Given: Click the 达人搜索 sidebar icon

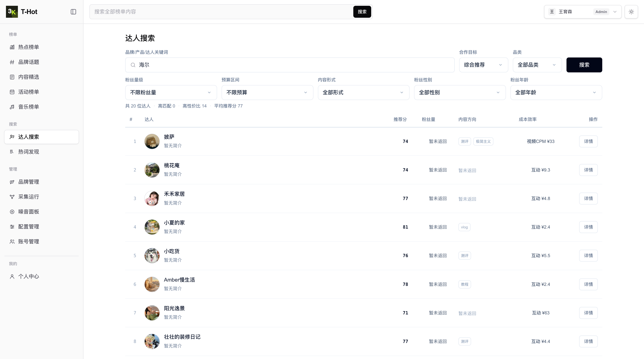Looking at the screenshot, I should (12, 137).
